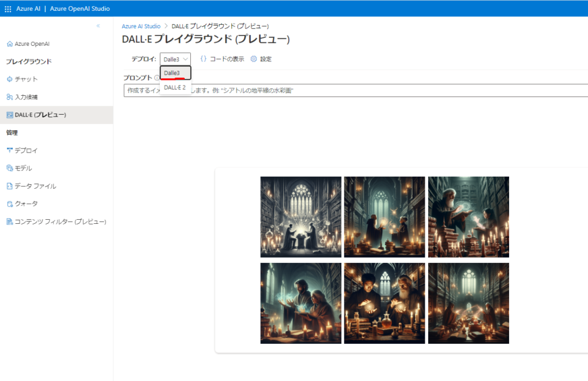Screen dimensions: 588x381
Task: Focus the プロンプト text input field
Action: [x=355, y=90]
